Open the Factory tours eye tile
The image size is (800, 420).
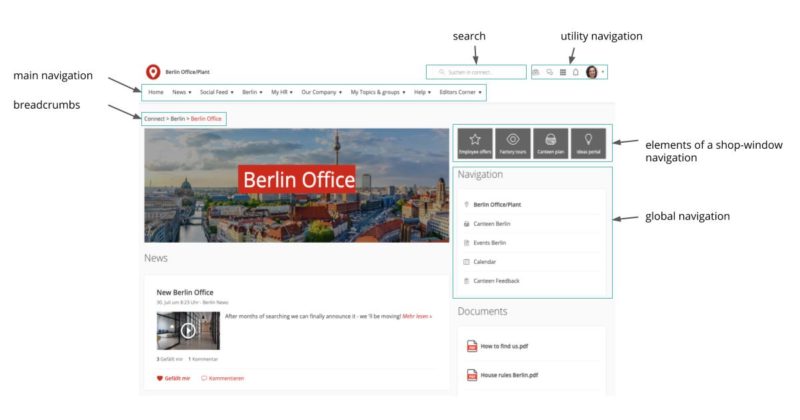tap(513, 144)
